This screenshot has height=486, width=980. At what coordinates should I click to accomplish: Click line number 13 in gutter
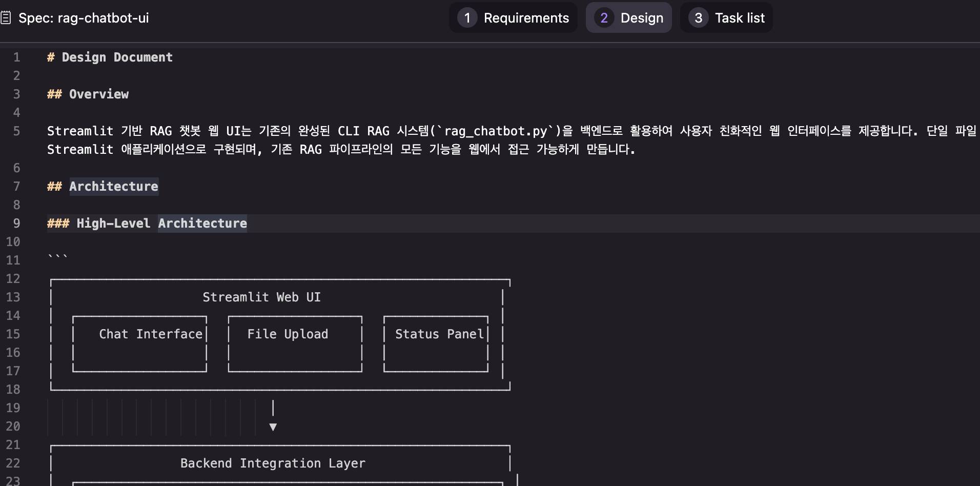(x=13, y=297)
